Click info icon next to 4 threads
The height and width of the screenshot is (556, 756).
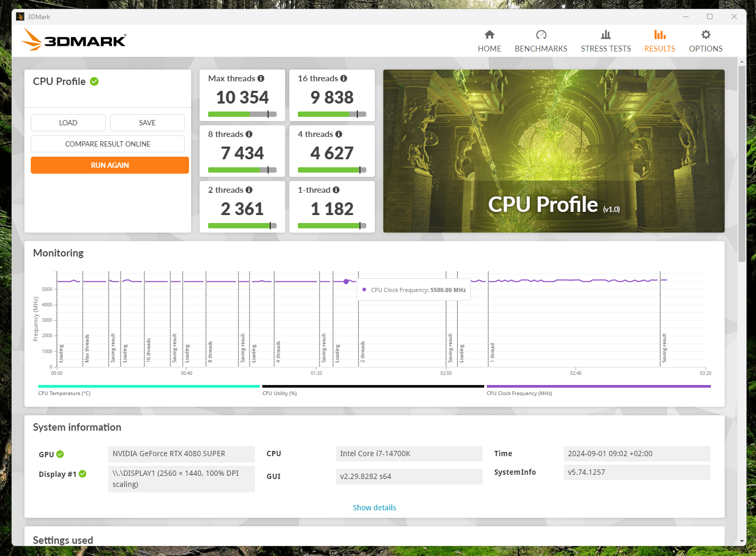coord(339,134)
